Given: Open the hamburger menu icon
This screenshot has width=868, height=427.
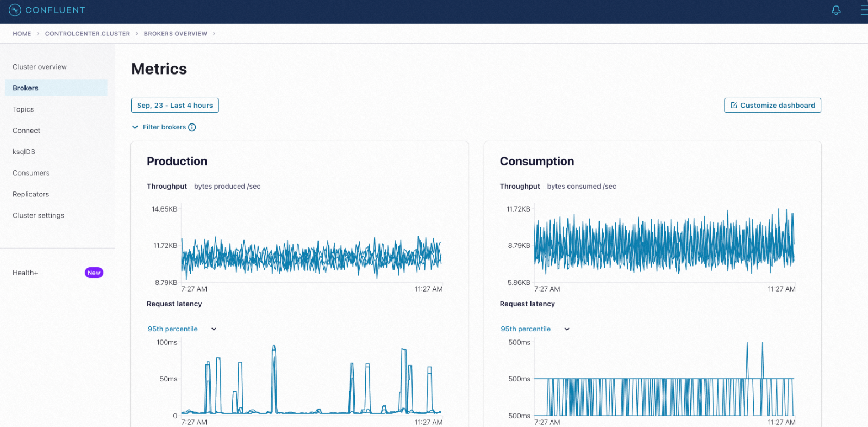Looking at the screenshot, I should click(x=864, y=10).
